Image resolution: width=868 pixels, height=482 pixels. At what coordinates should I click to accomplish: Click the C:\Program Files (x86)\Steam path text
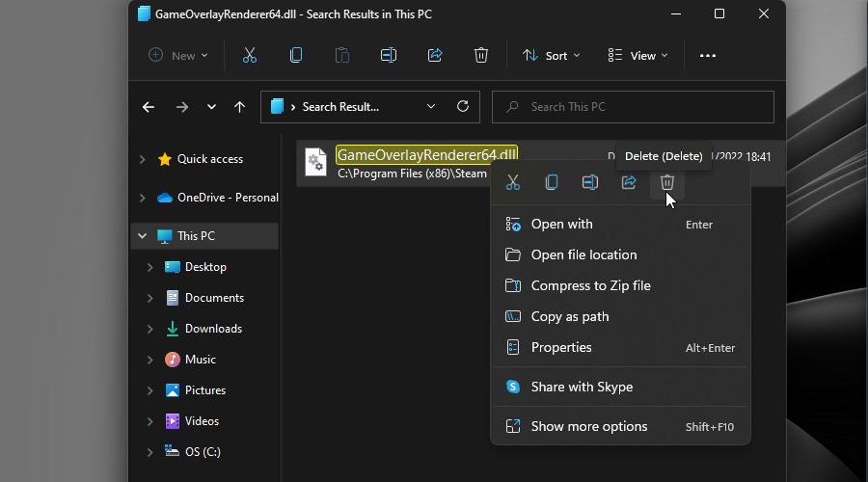click(412, 174)
